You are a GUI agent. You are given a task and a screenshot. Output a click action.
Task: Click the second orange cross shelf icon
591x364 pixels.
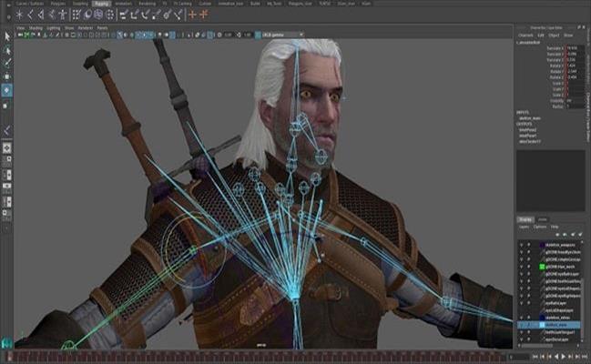(204, 15)
